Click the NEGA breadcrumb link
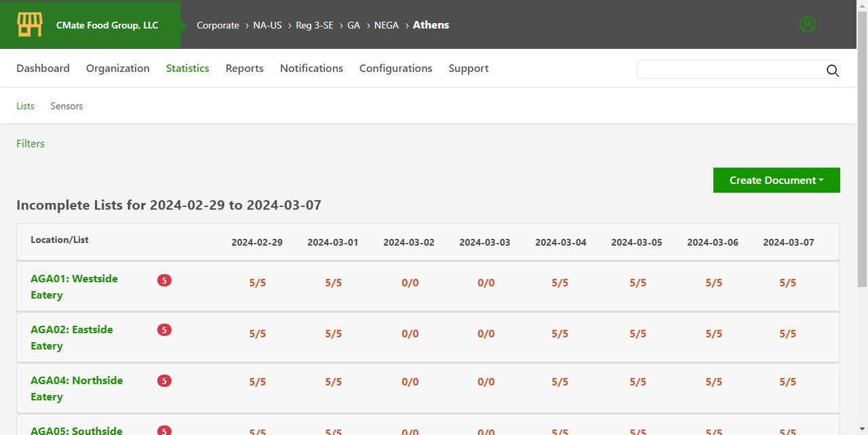The image size is (868, 435). click(386, 25)
